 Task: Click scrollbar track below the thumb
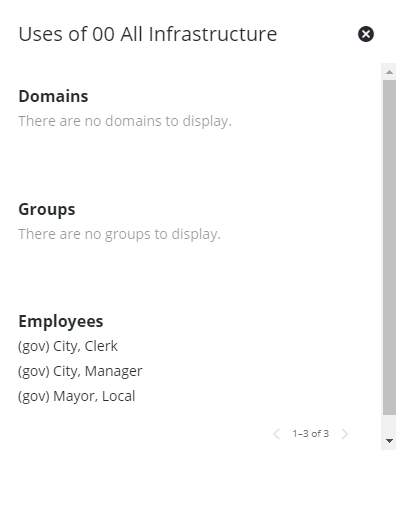point(389,424)
